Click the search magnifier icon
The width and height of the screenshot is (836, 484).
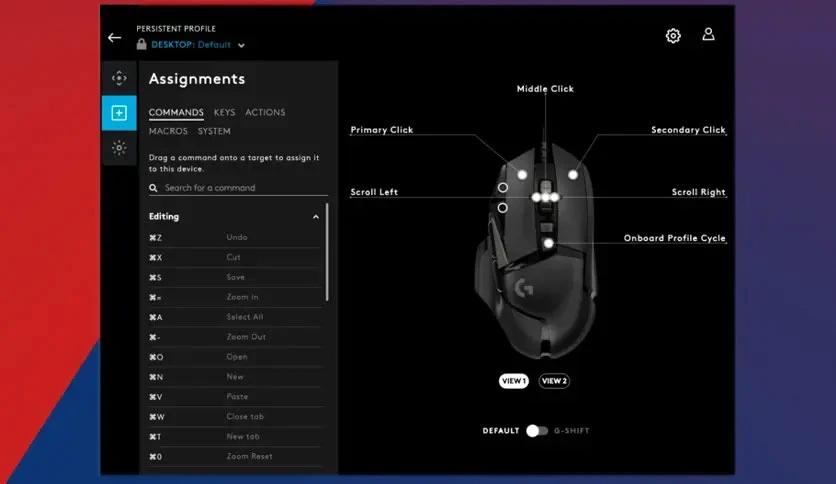154,188
